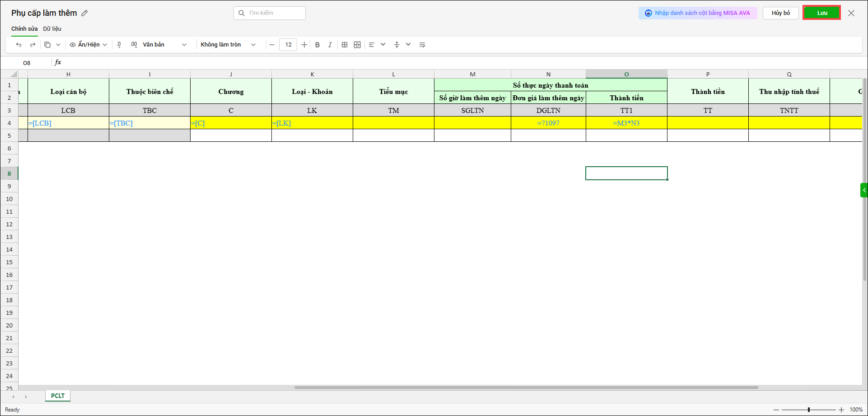Click the green Lưu save button
The image size is (868, 416).
822,13
